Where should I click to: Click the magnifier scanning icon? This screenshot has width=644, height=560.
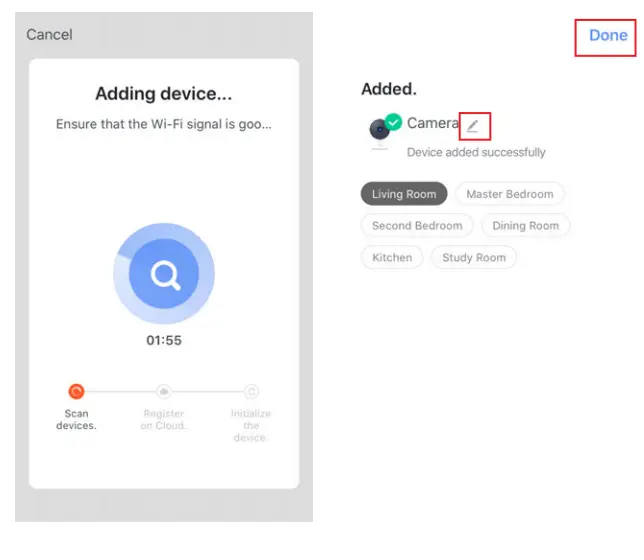[164, 274]
